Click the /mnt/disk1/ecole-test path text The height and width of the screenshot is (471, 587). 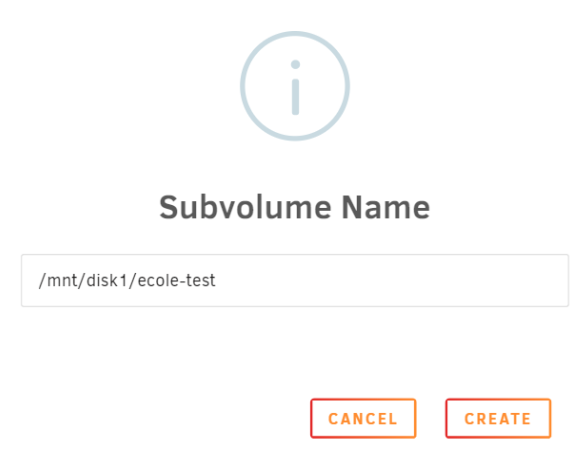(x=127, y=280)
